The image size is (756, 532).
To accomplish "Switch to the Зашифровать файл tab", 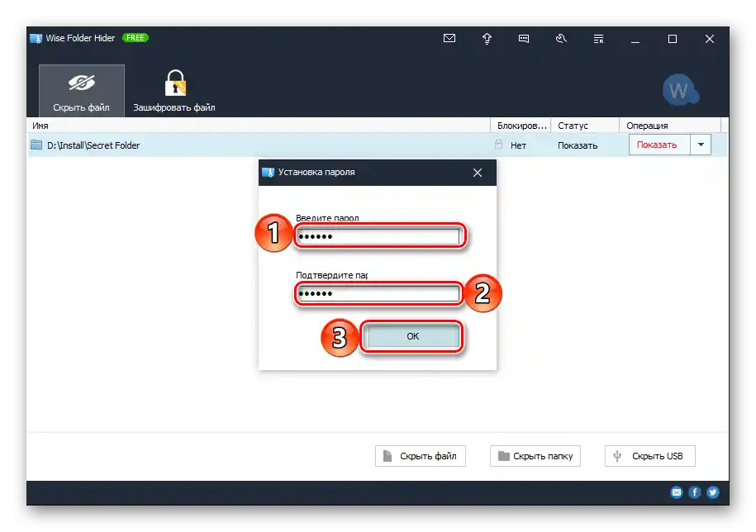I will [x=174, y=91].
